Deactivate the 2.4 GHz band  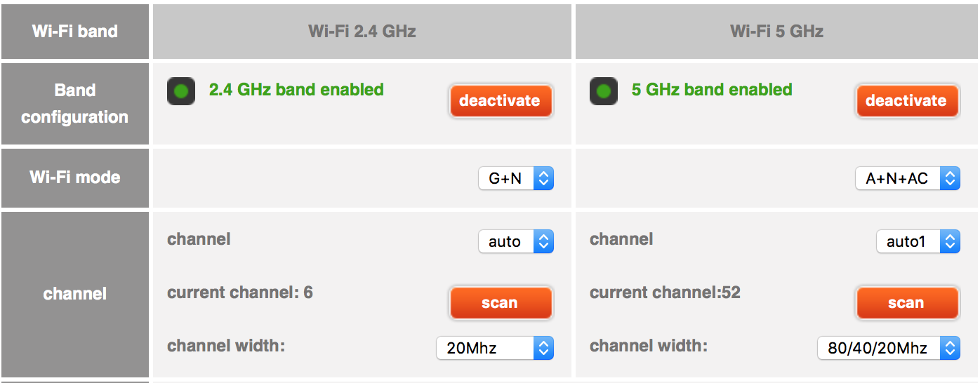pos(500,101)
